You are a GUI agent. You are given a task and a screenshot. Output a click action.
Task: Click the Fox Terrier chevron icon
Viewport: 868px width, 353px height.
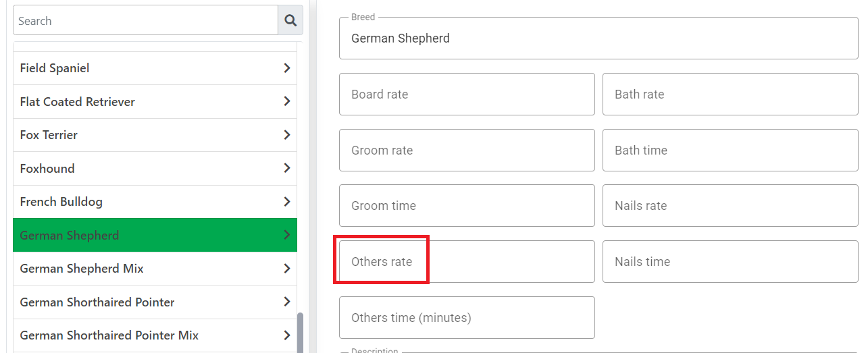coord(287,135)
